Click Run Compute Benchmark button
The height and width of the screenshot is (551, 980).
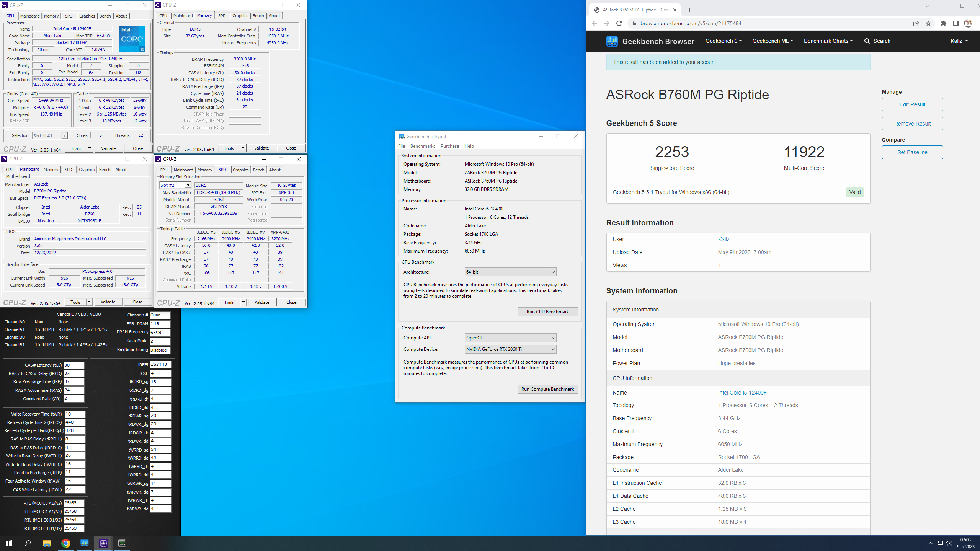click(x=547, y=389)
